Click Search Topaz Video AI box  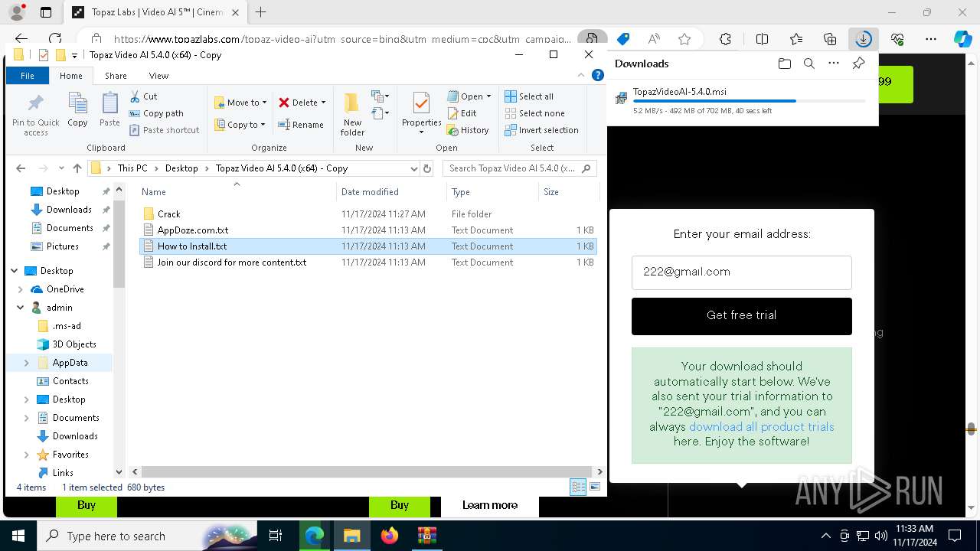[519, 168]
